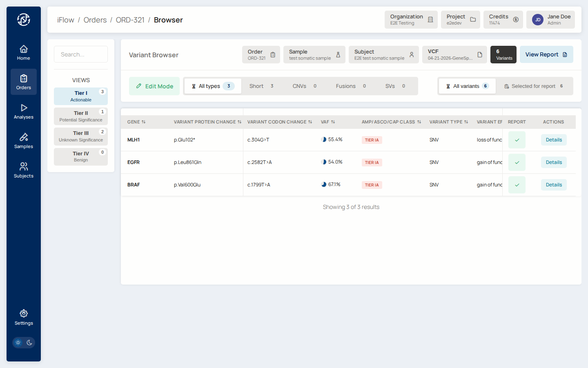Switch to dark mode moon icon
The image size is (588, 368).
(29, 343)
